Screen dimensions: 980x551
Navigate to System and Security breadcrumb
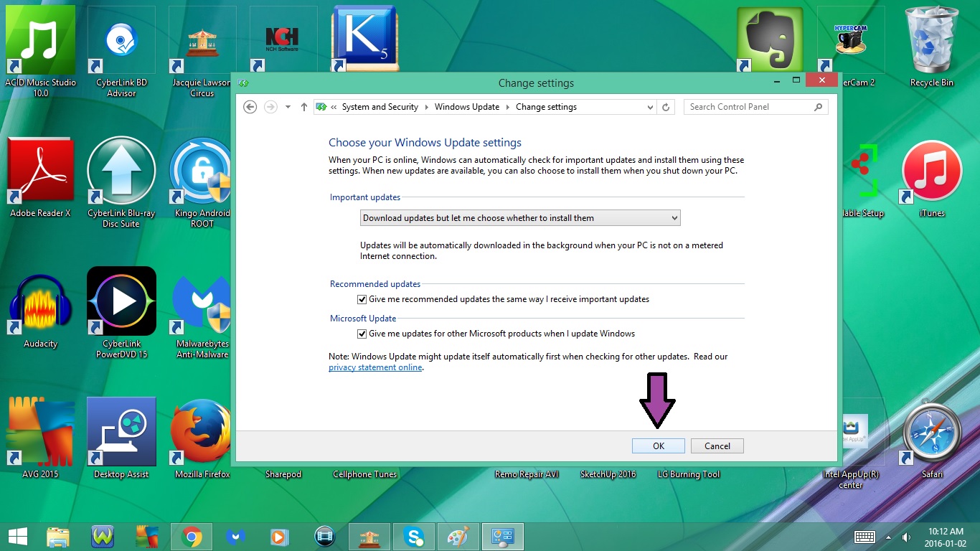[x=380, y=107]
